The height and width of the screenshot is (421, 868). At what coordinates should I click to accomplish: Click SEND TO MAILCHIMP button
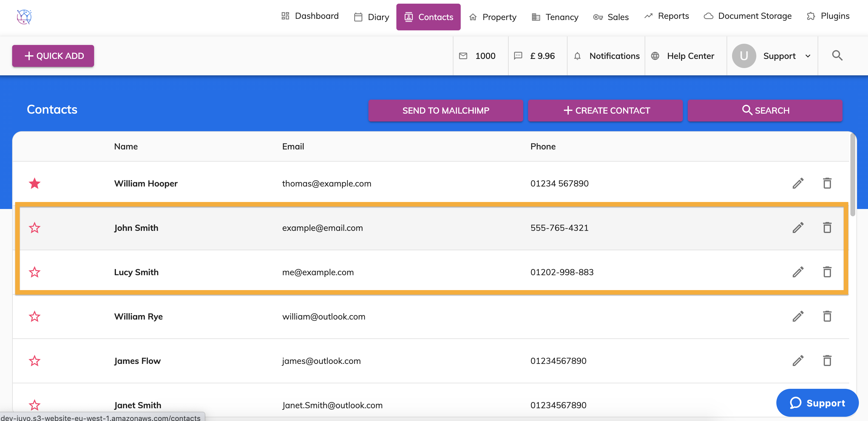click(446, 110)
